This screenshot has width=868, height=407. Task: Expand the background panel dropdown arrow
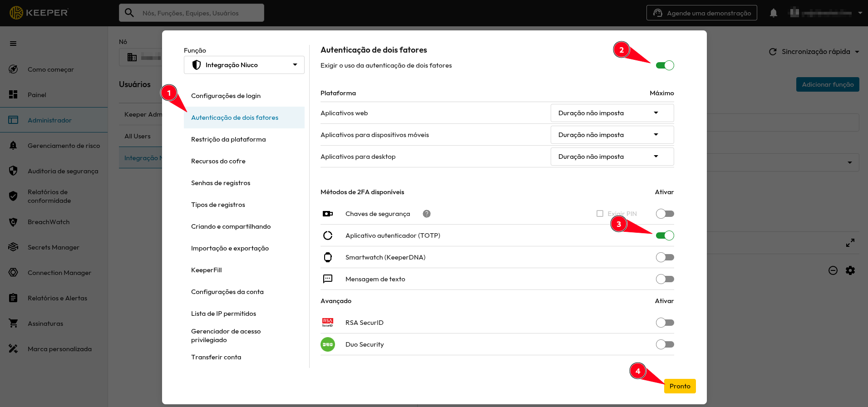tap(850, 162)
